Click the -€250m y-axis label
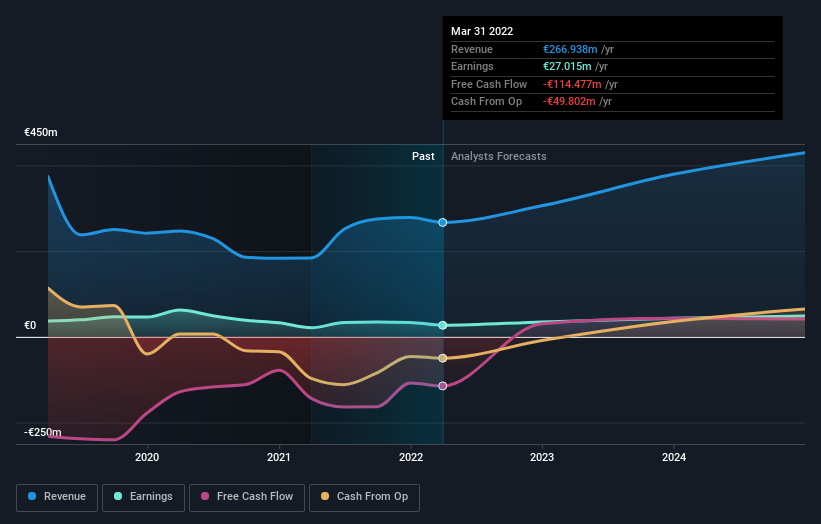This screenshot has width=821, height=524. (x=42, y=432)
